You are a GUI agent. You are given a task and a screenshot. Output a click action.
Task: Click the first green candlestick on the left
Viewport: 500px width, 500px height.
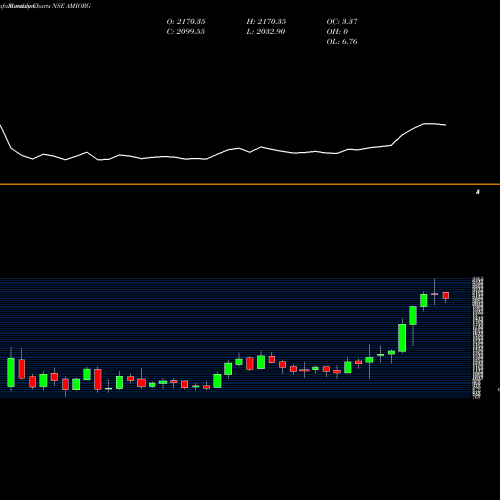click(x=11, y=372)
